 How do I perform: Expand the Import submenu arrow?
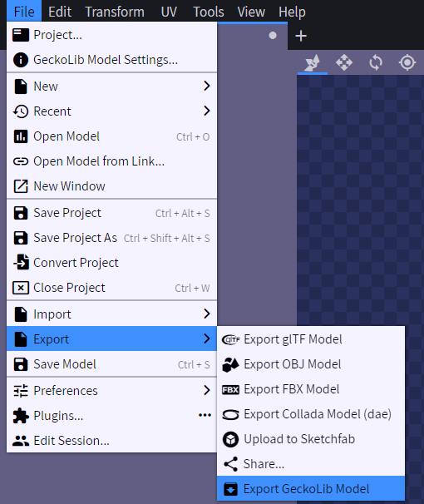click(207, 314)
